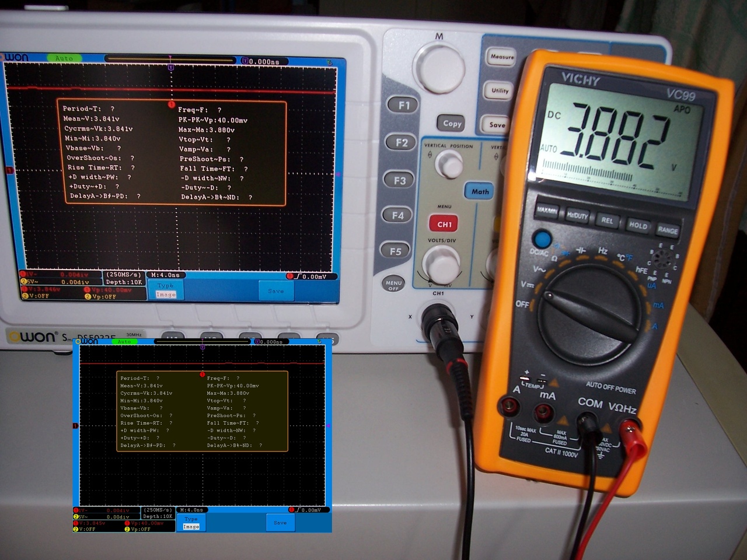Click M:4.0ns timebase in the inset screenshot
The height and width of the screenshot is (560, 747).
(x=191, y=510)
